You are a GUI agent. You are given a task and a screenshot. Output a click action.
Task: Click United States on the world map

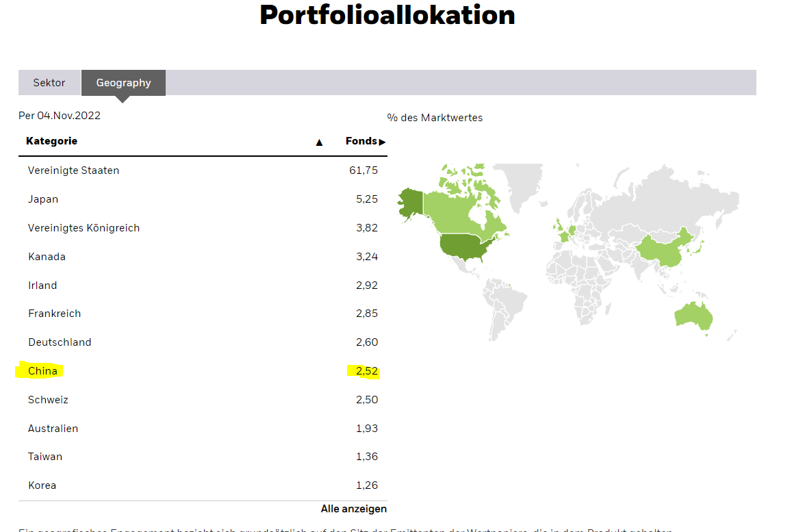click(x=465, y=248)
